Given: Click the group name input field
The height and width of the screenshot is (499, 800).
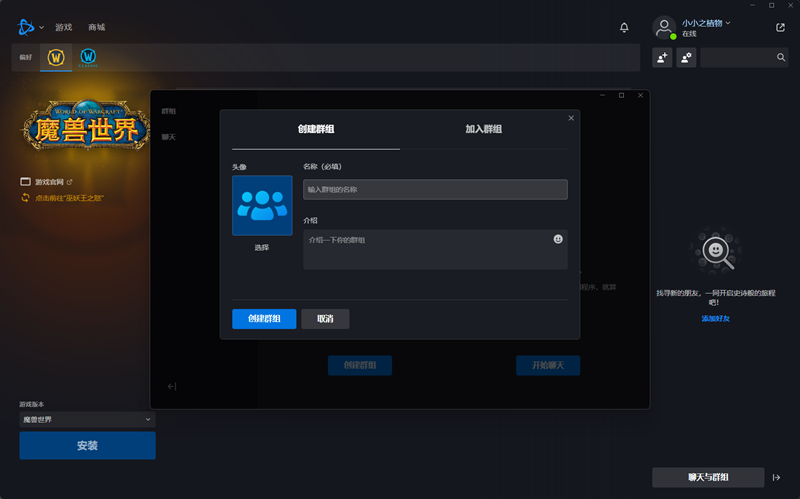Looking at the screenshot, I should (x=435, y=189).
